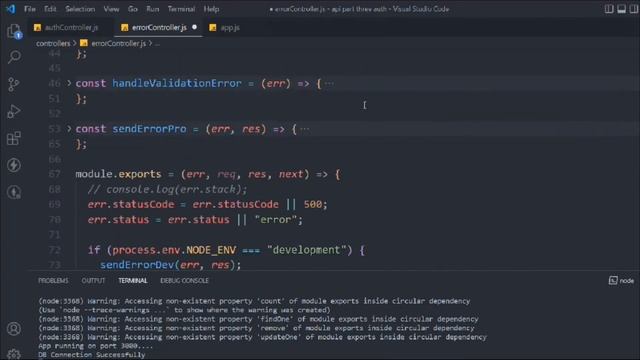Viewport: 640px width, 360px height.
Task: Click the "development" string on line 72
Action: click(x=307, y=250)
